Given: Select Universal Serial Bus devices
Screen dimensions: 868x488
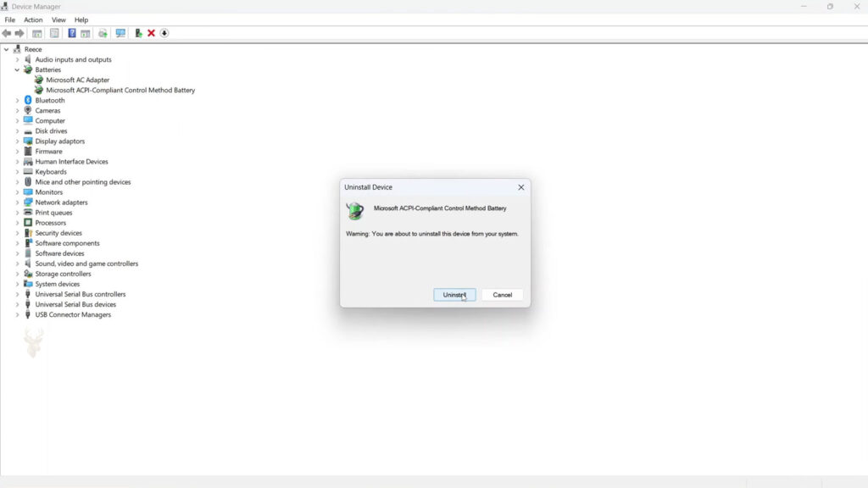Looking at the screenshot, I should (75, 304).
